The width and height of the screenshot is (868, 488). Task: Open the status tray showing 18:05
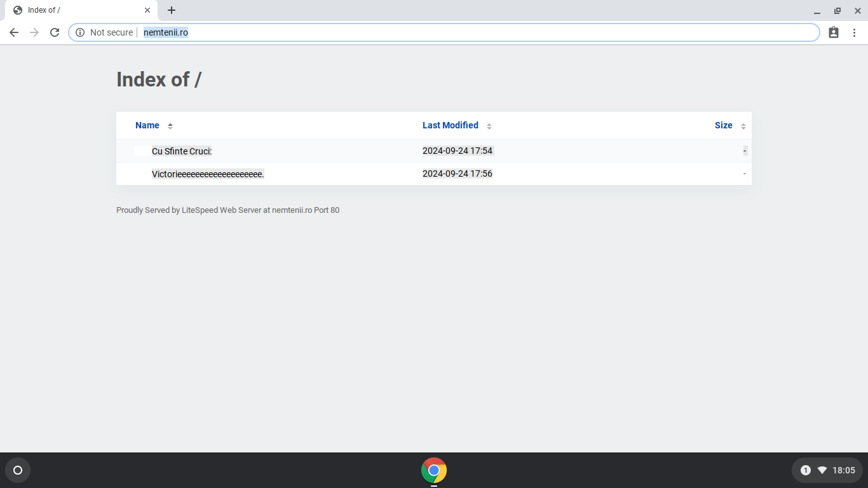pos(827,470)
